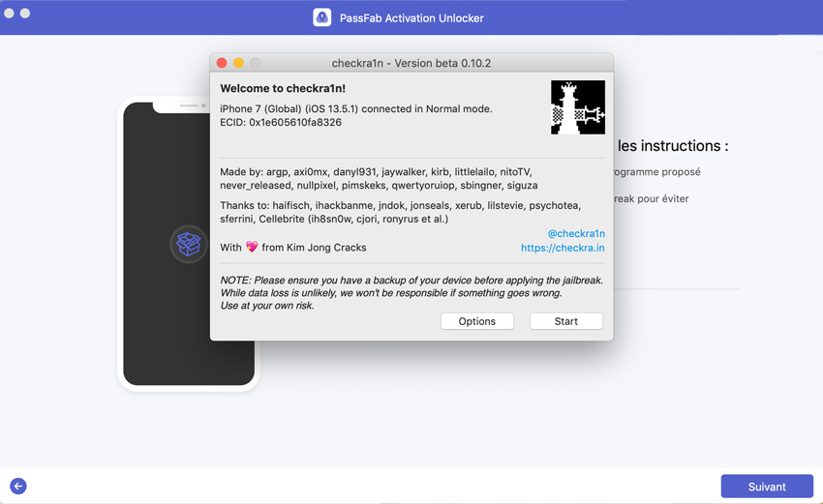Click the Suivant button
Viewport: 823px width, 504px height.
pyautogui.click(x=766, y=487)
